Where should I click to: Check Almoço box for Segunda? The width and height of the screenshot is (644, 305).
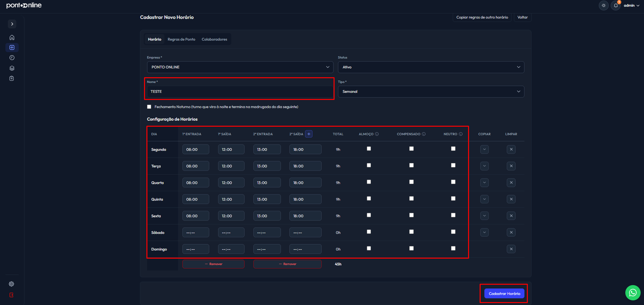[x=369, y=149]
